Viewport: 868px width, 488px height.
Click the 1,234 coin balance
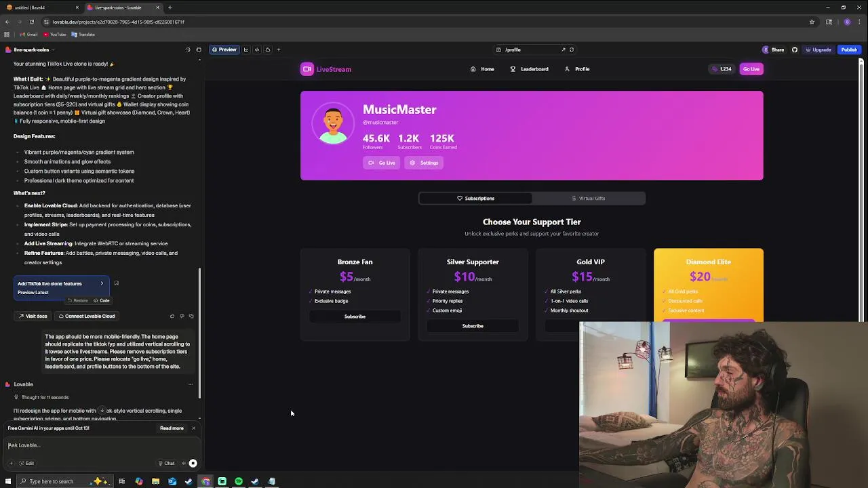pyautogui.click(x=722, y=69)
